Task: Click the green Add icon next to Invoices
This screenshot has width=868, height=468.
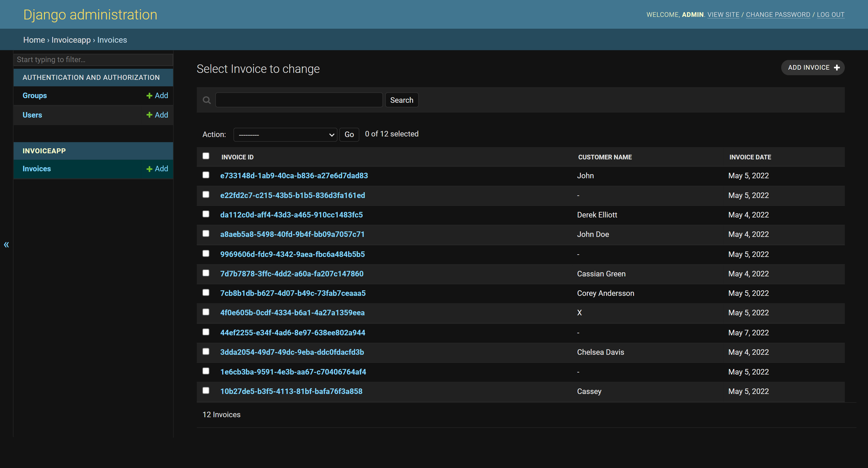Action: 150,169
